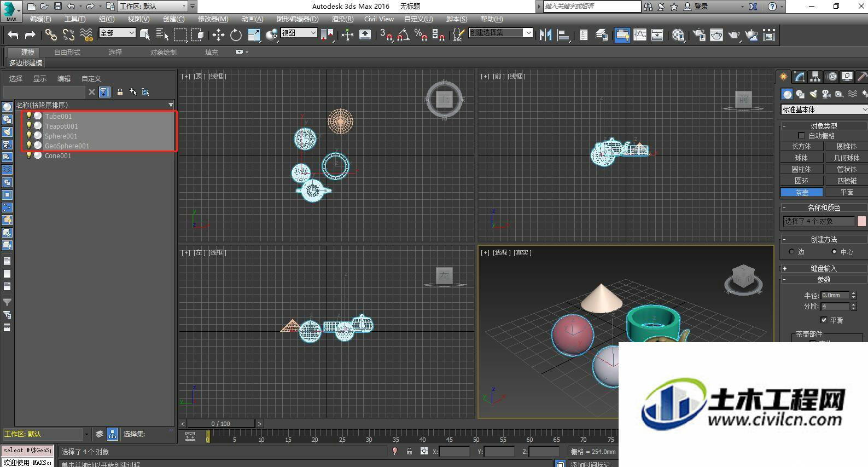The image size is (868, 467).
Task: Open the Rendered Frame Window
Action: (x=716, y=35)
